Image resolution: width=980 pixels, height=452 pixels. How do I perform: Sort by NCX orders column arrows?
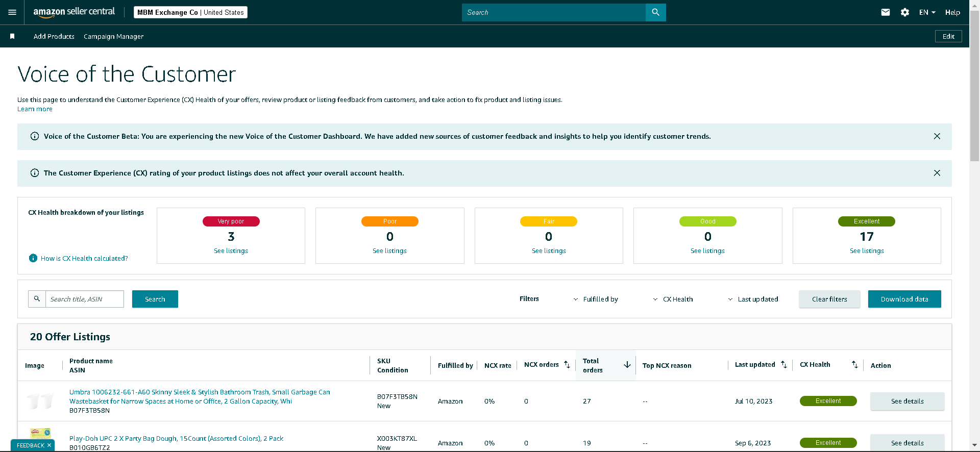pos(567,365)
